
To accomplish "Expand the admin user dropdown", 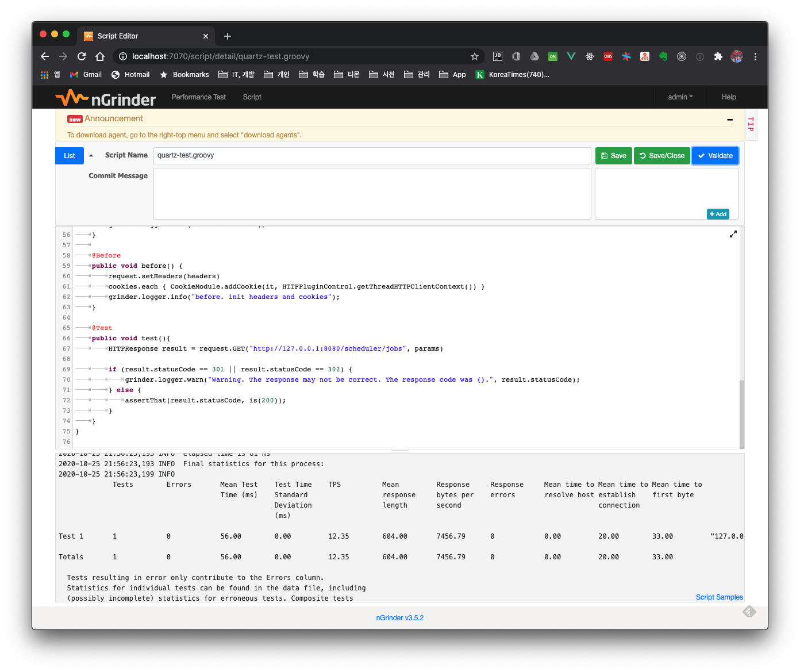I will (680, 97).
